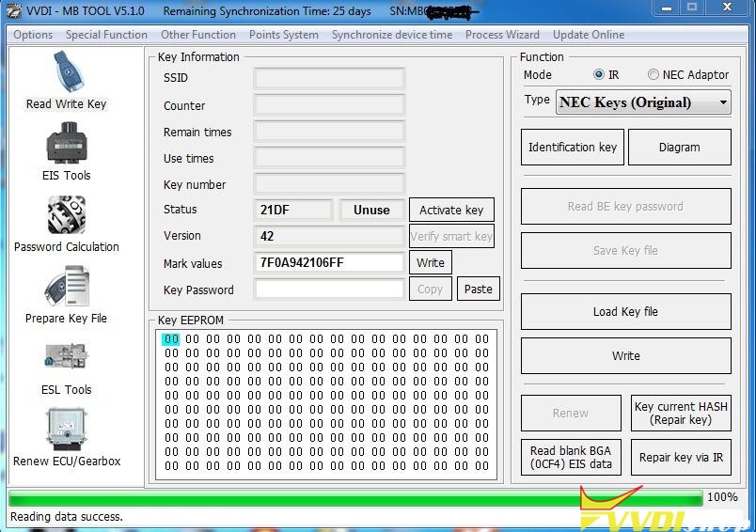Screen dimensions: 756x532
Task: Open the Process Wizard menu
Action: tap(502, 35)
